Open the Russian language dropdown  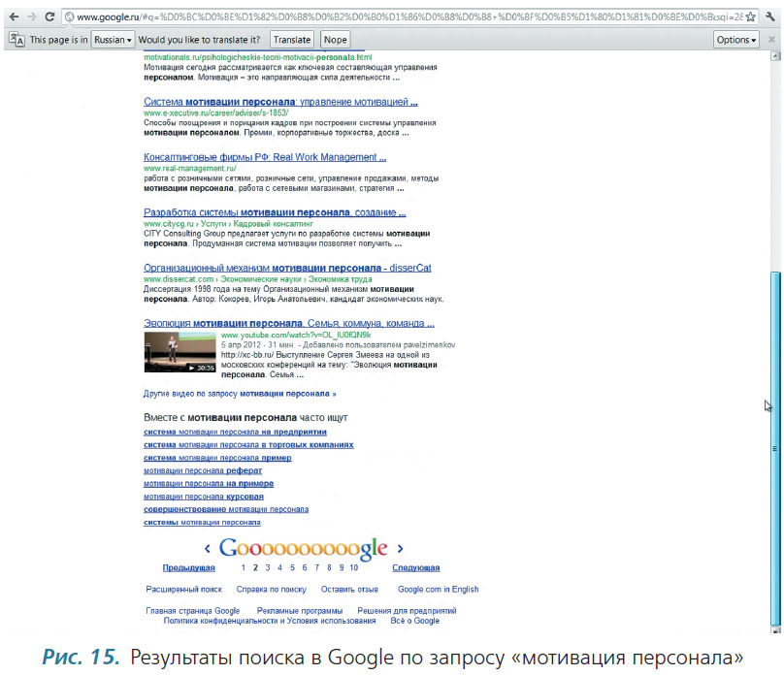pyautogui.click(x=113, y=40)
